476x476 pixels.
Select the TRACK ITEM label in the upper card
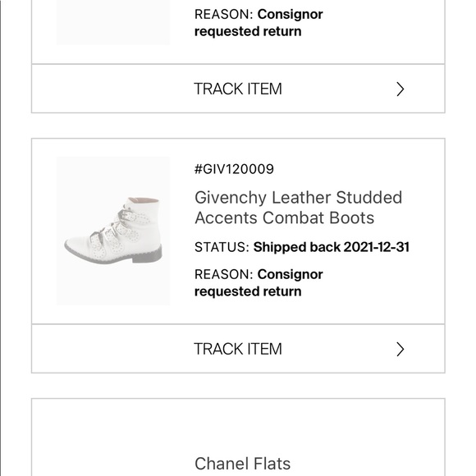click(238, 89)
